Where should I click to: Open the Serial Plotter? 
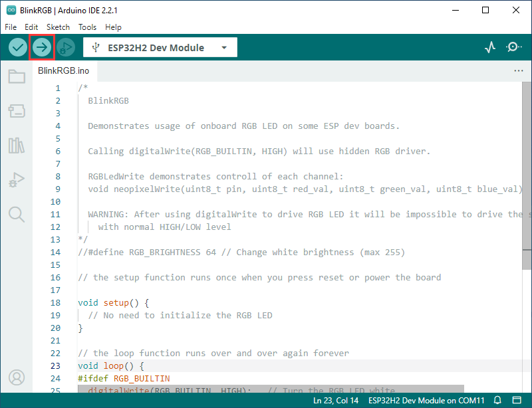coord(490,47)
